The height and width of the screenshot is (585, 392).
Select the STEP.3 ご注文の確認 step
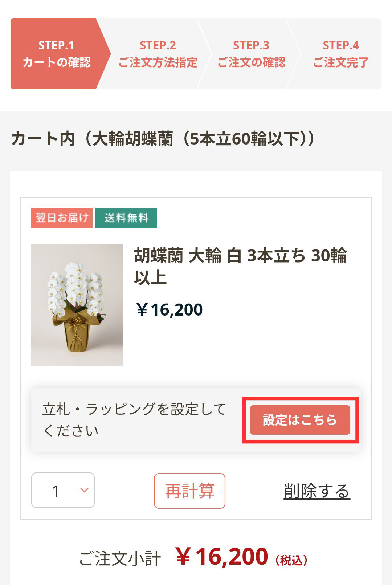(251, 54)
